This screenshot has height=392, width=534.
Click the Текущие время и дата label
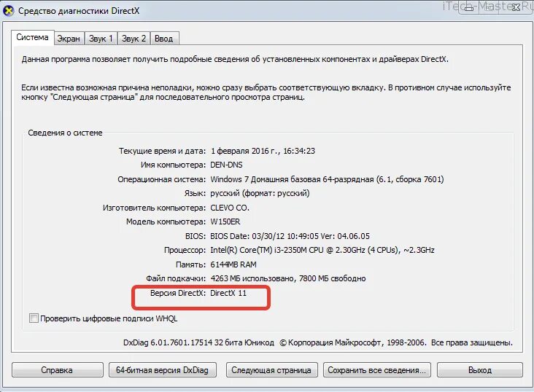[163, 151]
